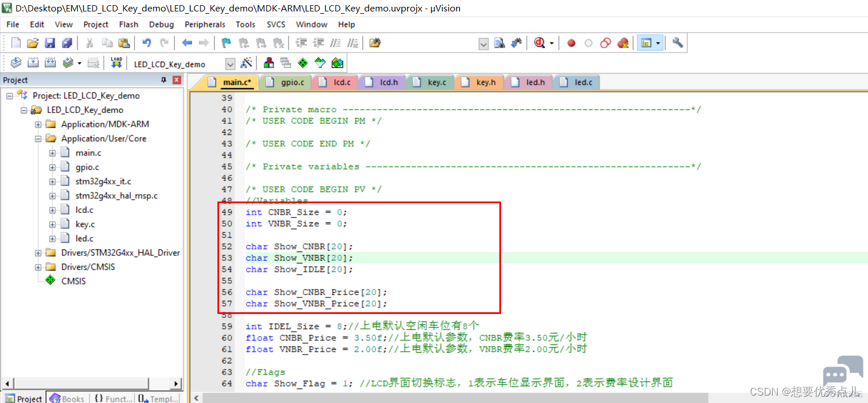
Task: Switch to the Books panel tab
Action: (x=67, y=398)
